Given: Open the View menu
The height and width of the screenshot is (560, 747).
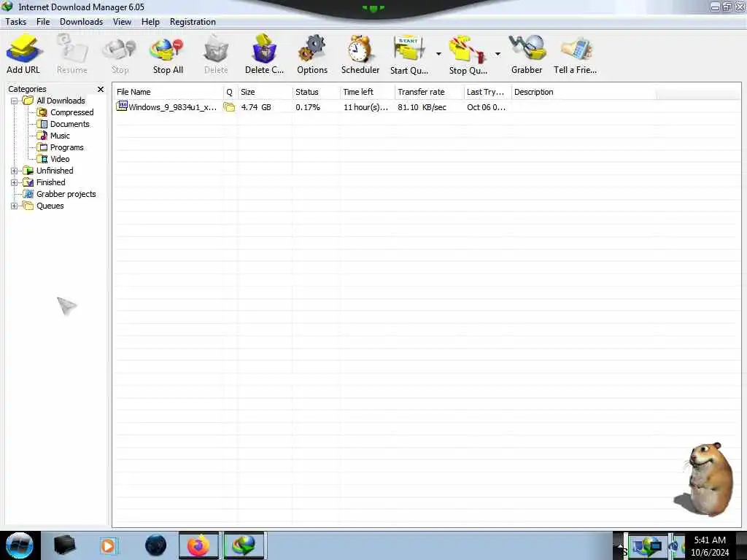Looking at the screenshot, I should tap(122, 22).
